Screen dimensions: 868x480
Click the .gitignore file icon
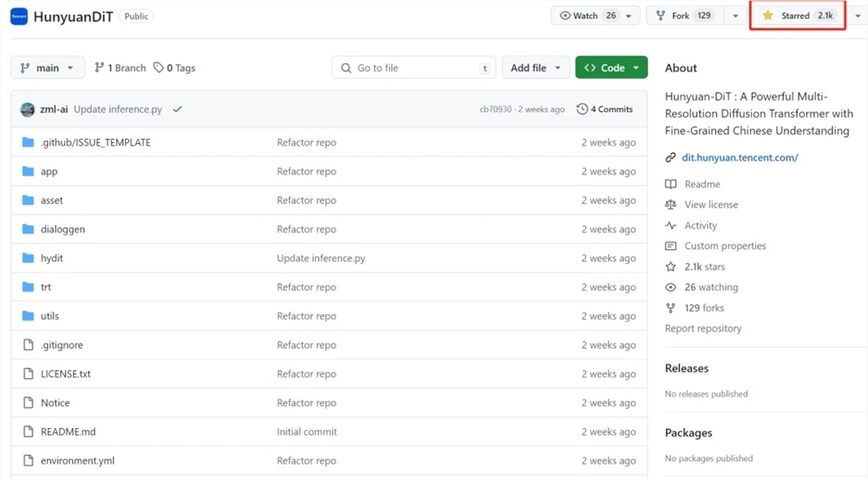click(x=29, y=345)
